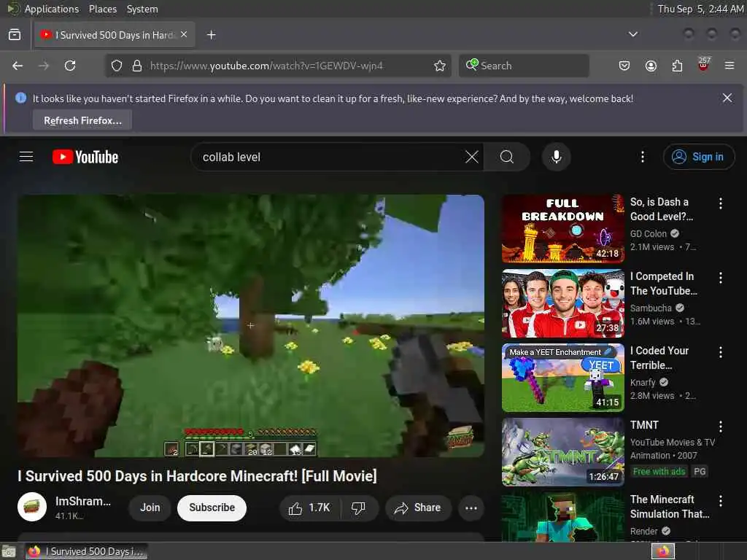Image resolution: width=747 pixels, height=560 pixels.
Task: Open the extension with 257 badge
Action: [703, 65]
